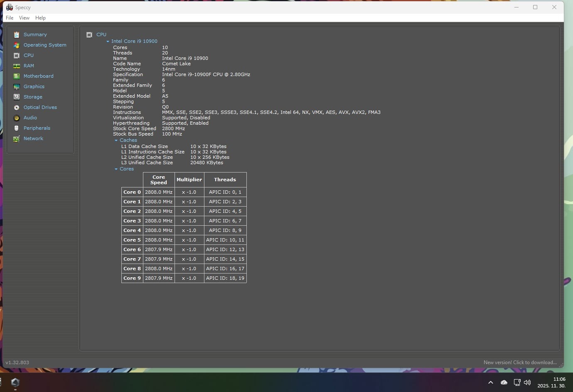The image size is (573, 392).
Task: Click the Specification value i9-10900F
Action: 206,74
